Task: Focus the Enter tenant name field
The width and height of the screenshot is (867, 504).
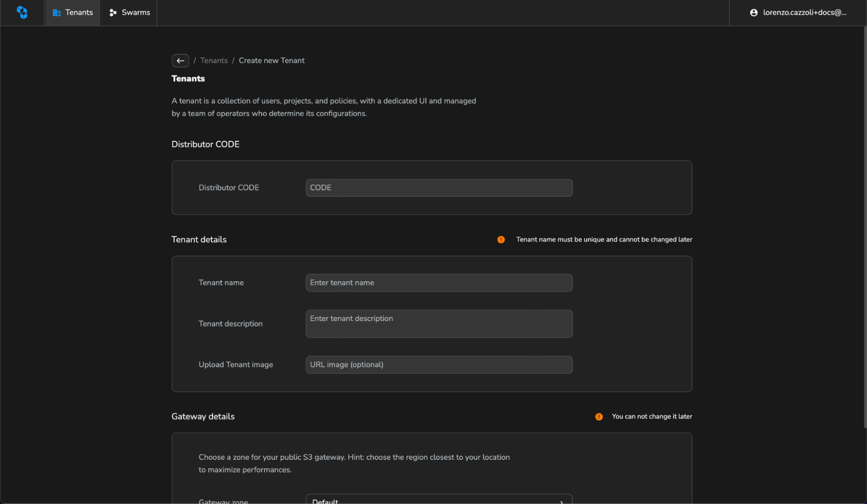Action: click(439, 283)
